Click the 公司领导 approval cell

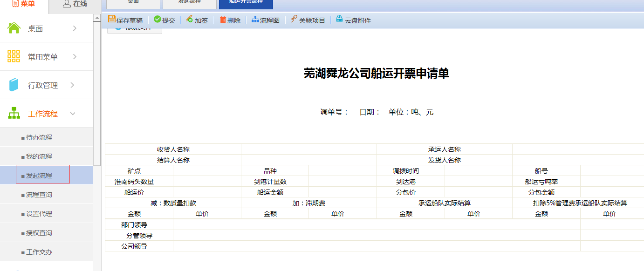[x=377, y=246]
